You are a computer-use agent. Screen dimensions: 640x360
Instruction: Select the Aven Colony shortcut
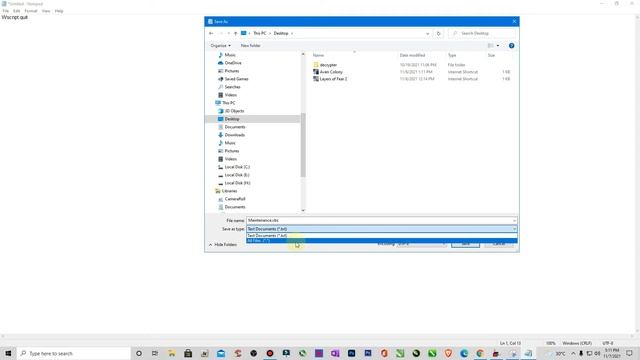click(331, 72)
